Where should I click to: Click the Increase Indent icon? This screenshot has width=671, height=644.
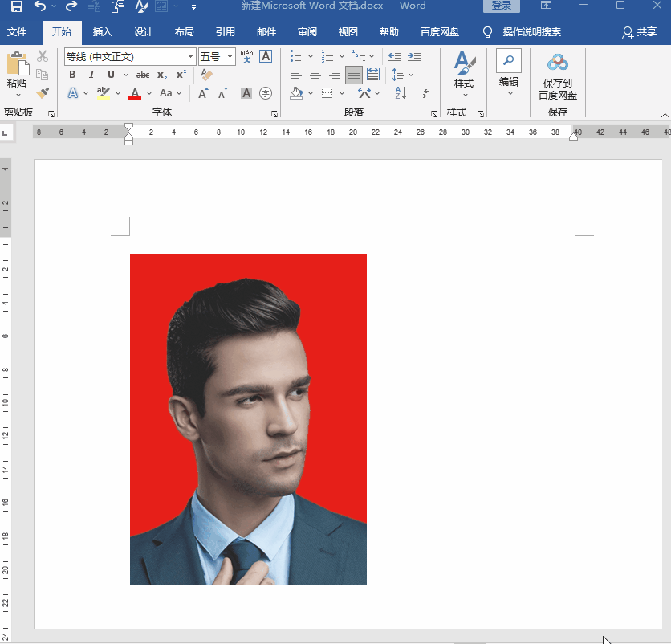(414, 56)
